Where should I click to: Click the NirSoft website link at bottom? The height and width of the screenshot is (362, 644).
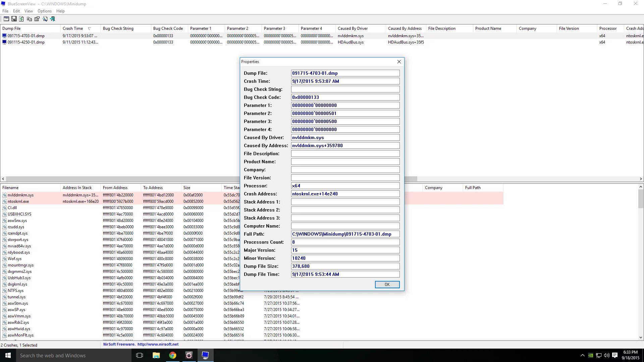pyautogui.click(x=158, y=344)
